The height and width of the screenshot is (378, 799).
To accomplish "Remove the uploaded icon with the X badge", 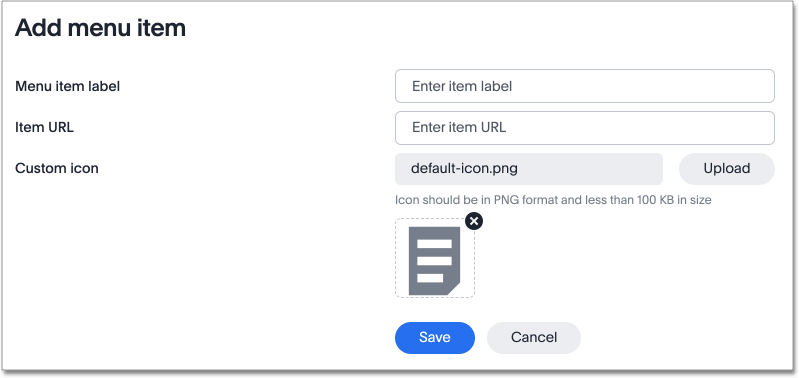I will pyautogui.click(x=474, y=221).
